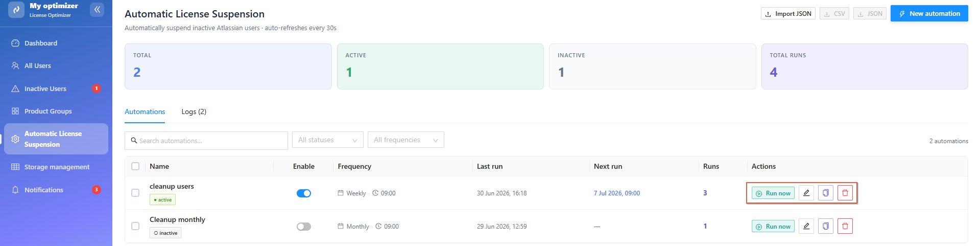Collapse the sidebar with double-chevron icon
Viewport: 980px width, 246px height.
pos(97,9)
